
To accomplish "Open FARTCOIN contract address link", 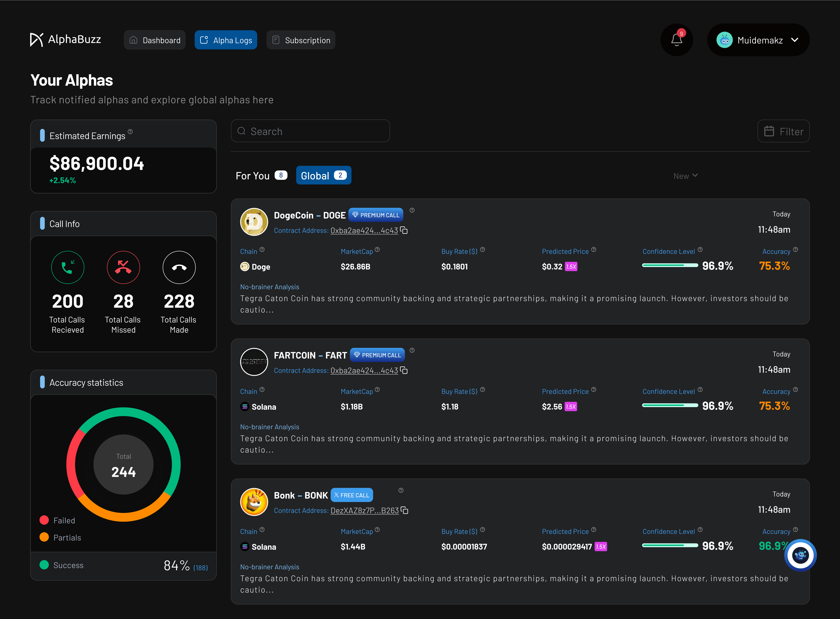I will pyautogui.click(x=364, y=371).
